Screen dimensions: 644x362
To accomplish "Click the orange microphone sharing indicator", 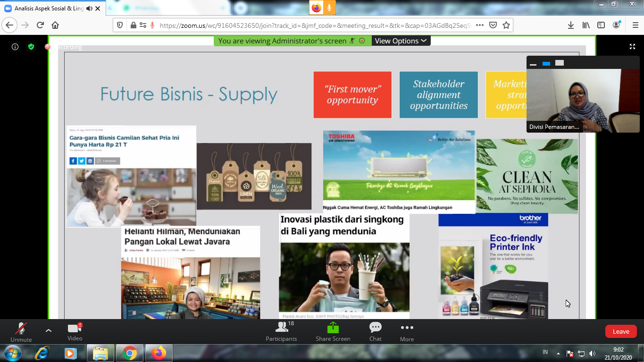I will click(329, 8).
